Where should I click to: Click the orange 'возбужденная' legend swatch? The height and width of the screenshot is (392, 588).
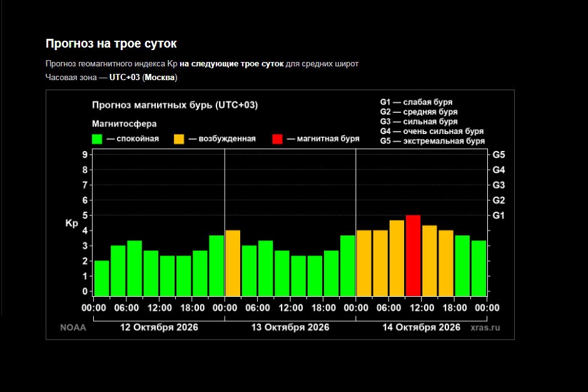[179, 139]
